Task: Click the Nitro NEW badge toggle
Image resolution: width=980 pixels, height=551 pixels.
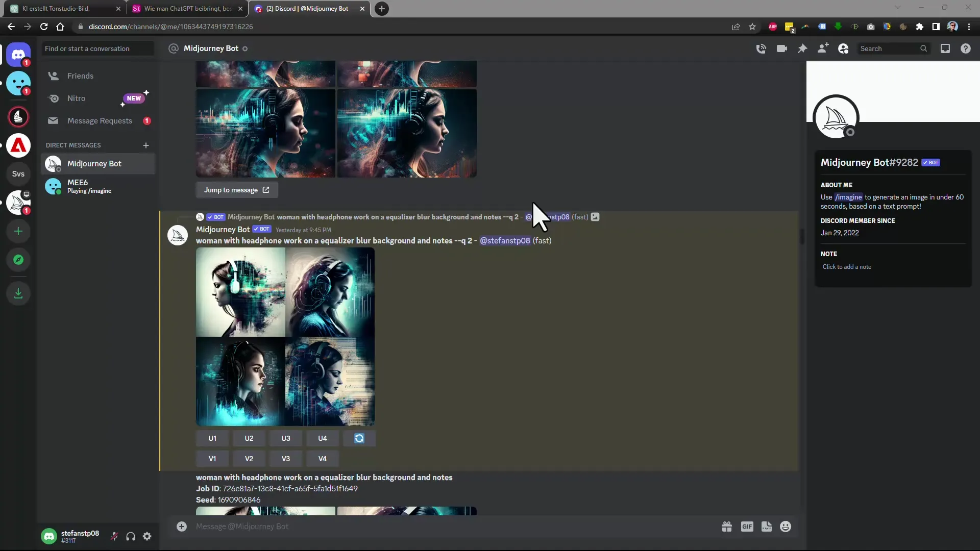Action: click(x=134, y=98)
